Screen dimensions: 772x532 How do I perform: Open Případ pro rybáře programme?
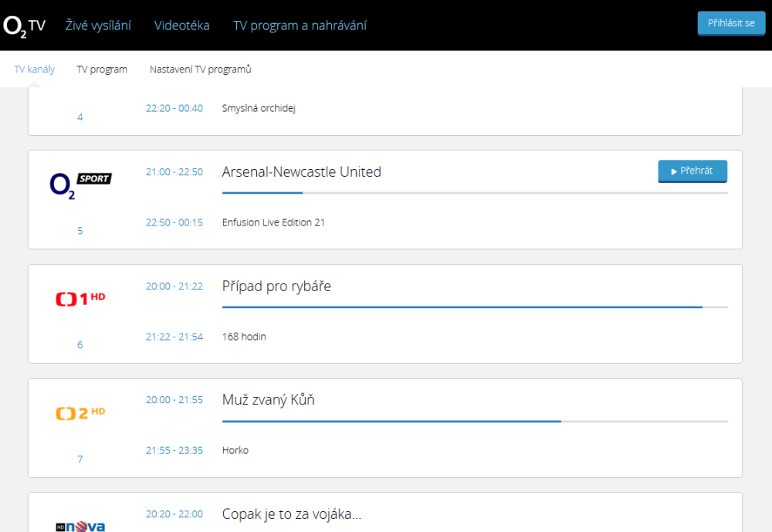[x=276, y=286]
